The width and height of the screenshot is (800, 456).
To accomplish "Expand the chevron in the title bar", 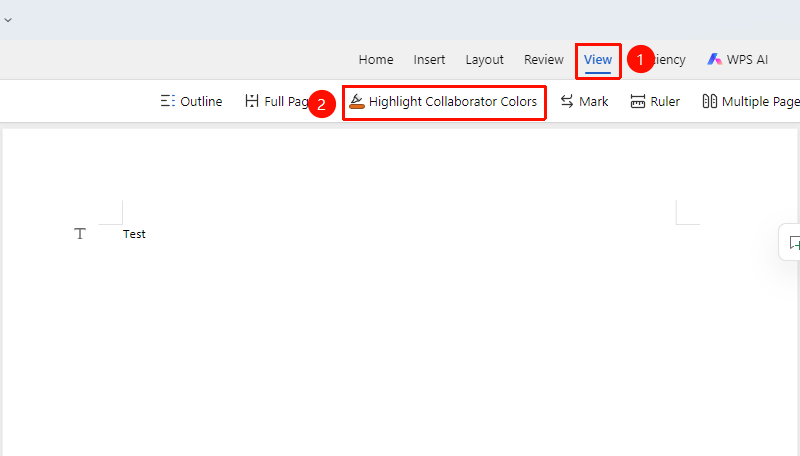I will tap(8, 20).
